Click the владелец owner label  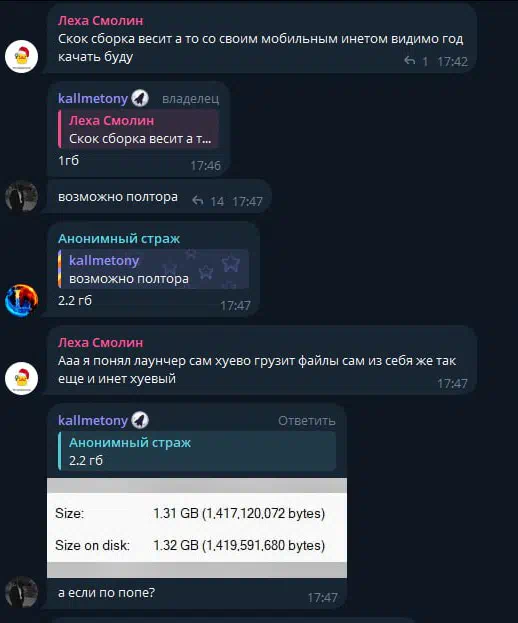(x=190, y=99)
